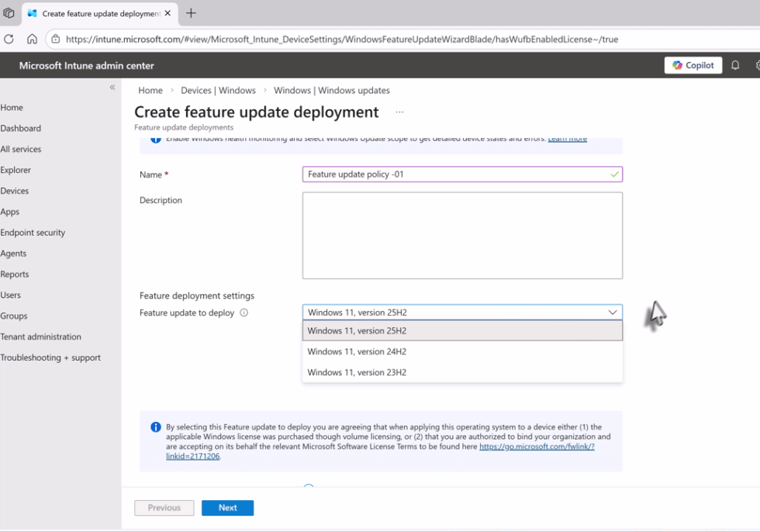Collapse the sidebar with double chevron
760x532 pixels.
click(x=112, y=87)
